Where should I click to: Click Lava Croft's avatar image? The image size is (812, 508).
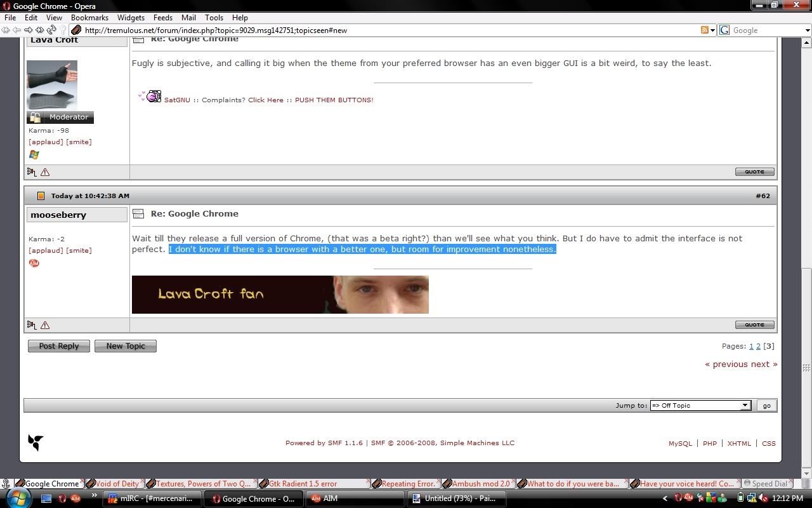pyautogui.click(x=52, y=85)
